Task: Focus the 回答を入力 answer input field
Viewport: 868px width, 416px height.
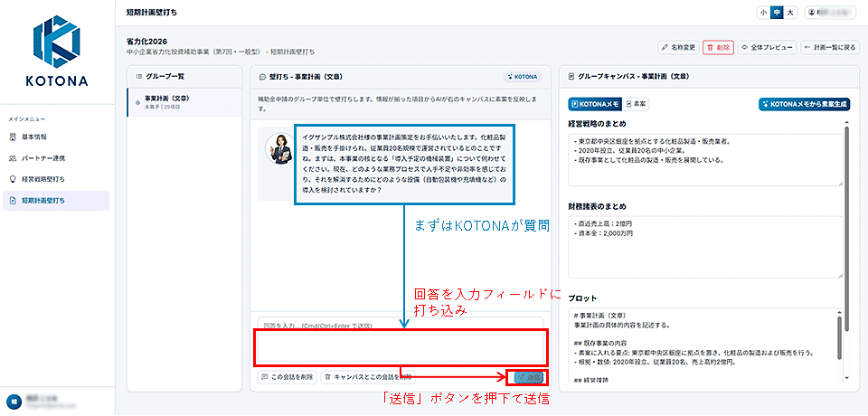Action: point(401,341)
